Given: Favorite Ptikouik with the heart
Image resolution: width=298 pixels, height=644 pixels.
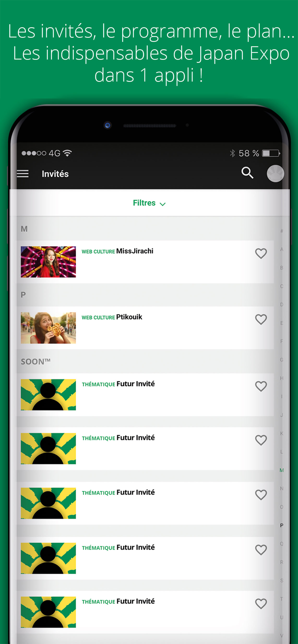Looking at the screenshot, I should (261, 320).
